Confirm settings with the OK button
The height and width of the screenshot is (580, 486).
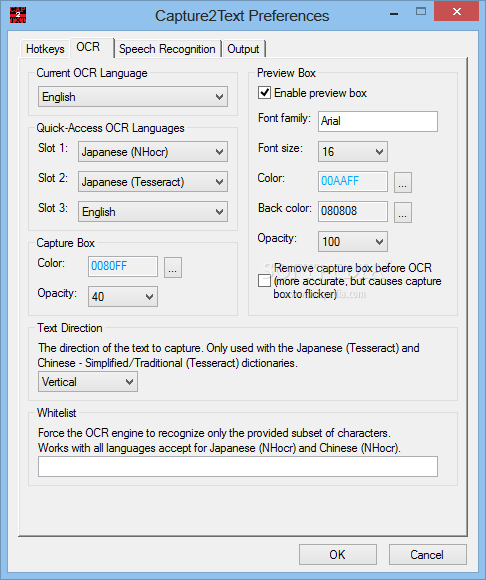coord(338,554)
